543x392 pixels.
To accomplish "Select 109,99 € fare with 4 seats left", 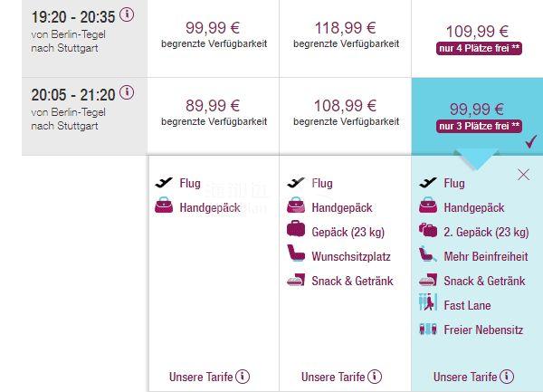I will (477, 38).
